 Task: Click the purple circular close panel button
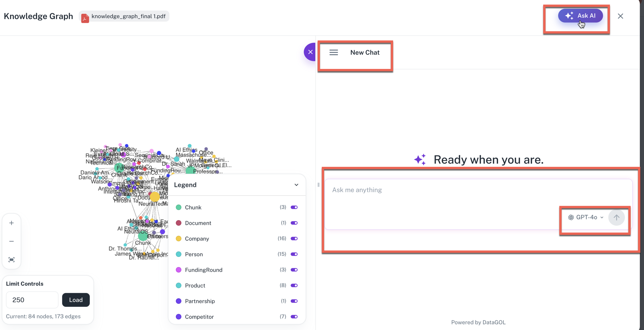[310, 52]
